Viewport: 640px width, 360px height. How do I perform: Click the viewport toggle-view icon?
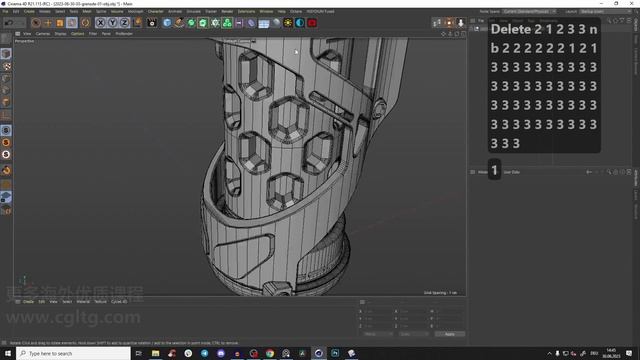[463, 34]
